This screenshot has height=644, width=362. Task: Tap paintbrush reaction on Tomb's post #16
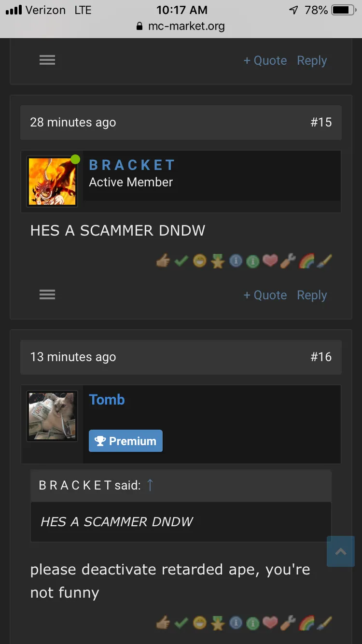pos(324,623)
